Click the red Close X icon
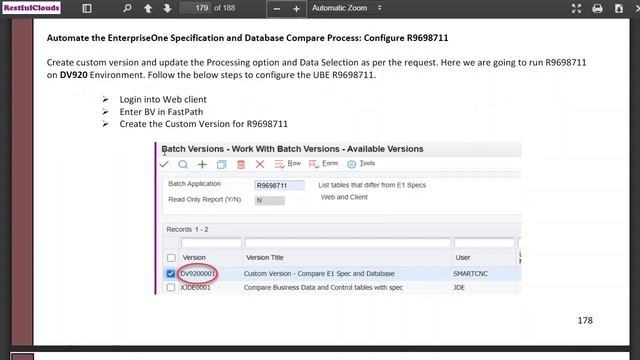 point(260,164)
